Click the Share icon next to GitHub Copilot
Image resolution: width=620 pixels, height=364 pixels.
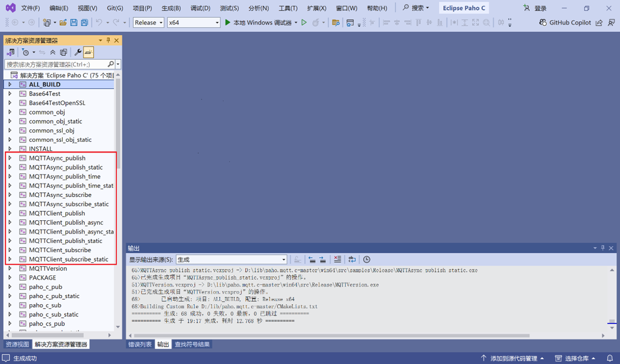[x=599, y=22]
